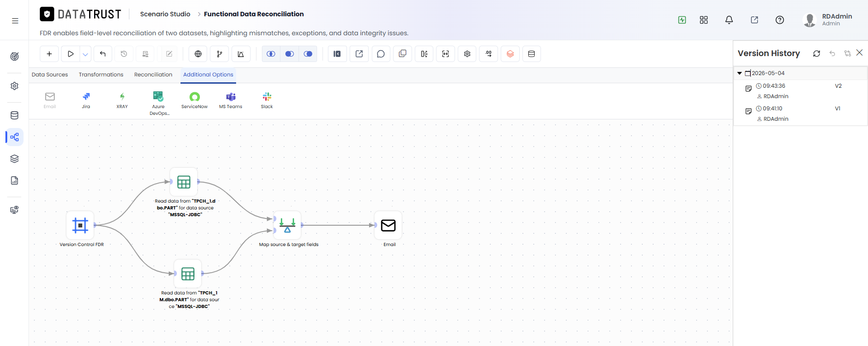Open the settings gear in left sidebar
This screenshot has height=346, width=868.
pyautogui.click(x=14, y=86)
